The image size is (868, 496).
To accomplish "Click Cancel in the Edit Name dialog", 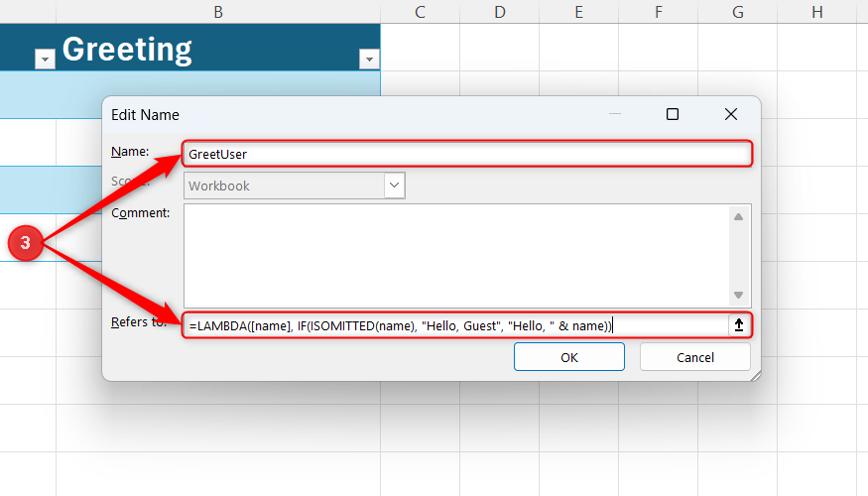I will 695,357.
